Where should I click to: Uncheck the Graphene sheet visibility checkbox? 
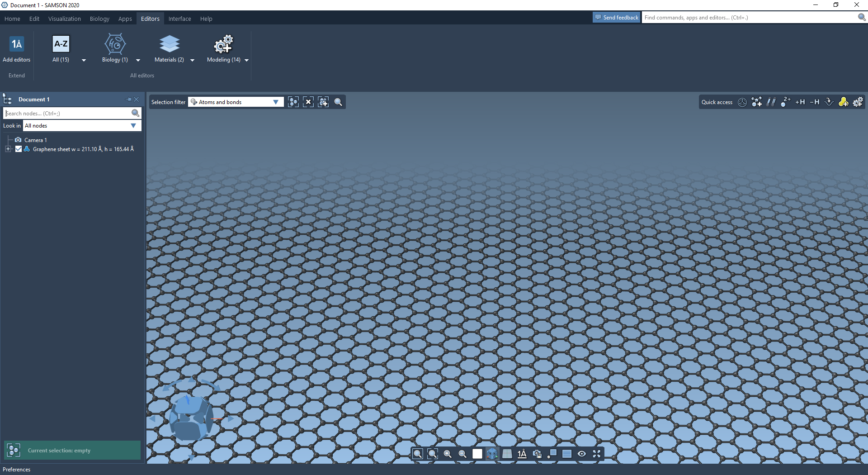[19, 149]
